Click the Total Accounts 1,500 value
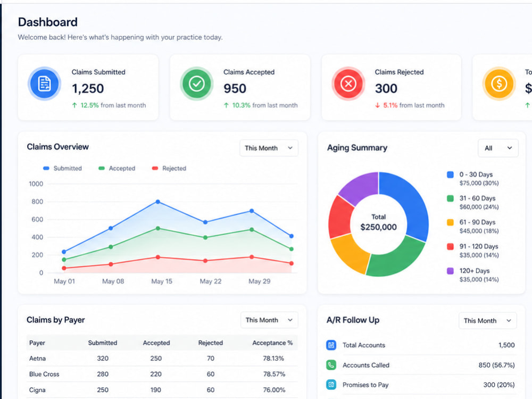Viewport: 532px width, 399px height. [x=506, y=345]
